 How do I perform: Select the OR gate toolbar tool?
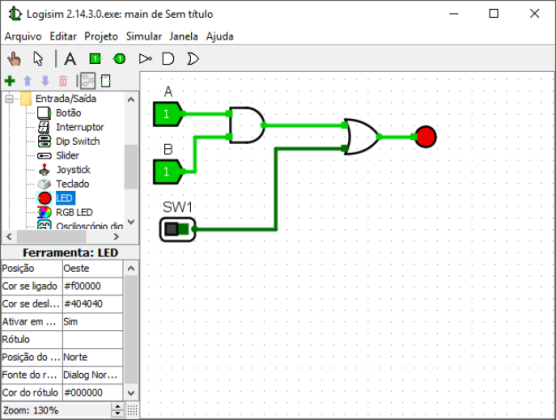193,59
